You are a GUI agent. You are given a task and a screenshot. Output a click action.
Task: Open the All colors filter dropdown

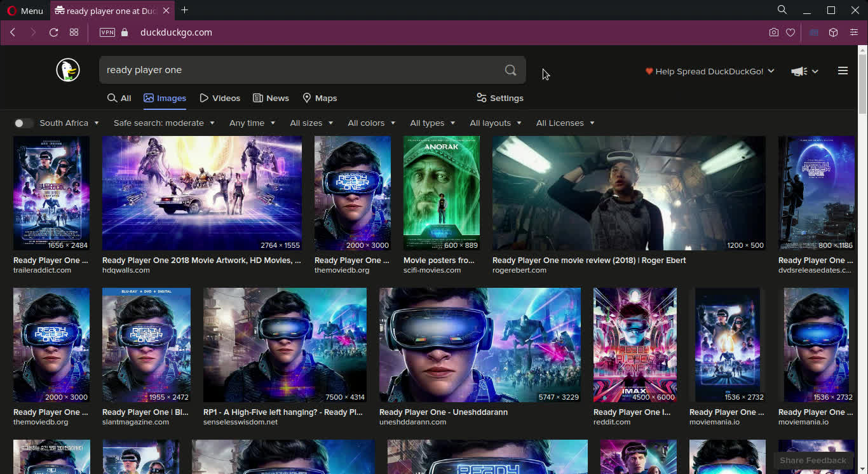[372, 123]
